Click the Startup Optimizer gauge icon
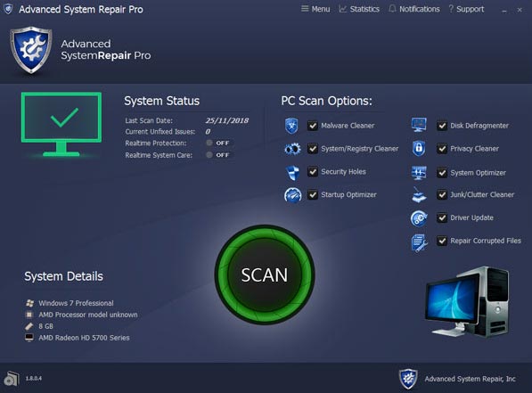The image size is (532, 393). coord(292,195)
